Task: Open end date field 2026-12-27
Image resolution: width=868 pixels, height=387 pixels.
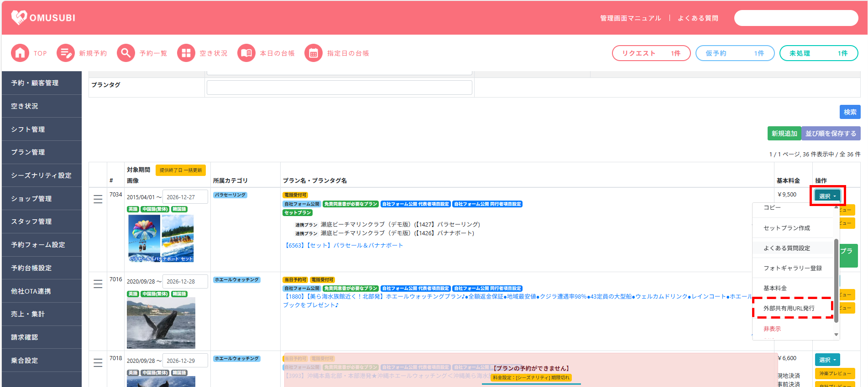Action: tap(185, 197)
